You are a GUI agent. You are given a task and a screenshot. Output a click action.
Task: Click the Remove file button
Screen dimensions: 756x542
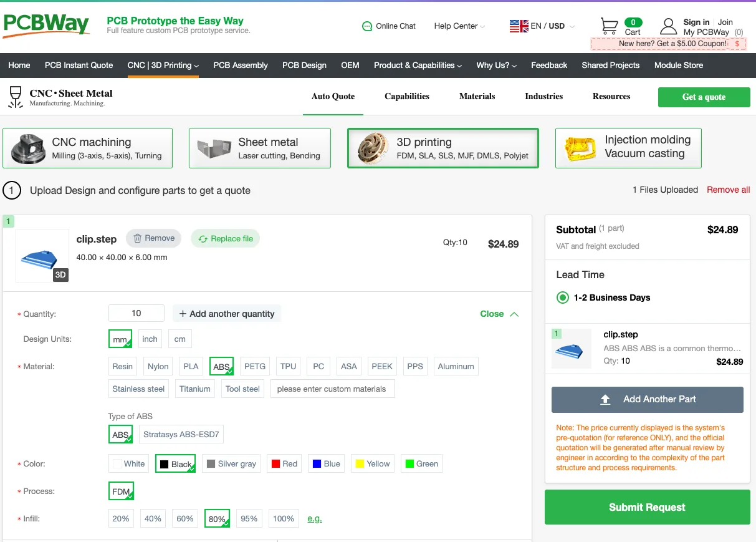153,238
